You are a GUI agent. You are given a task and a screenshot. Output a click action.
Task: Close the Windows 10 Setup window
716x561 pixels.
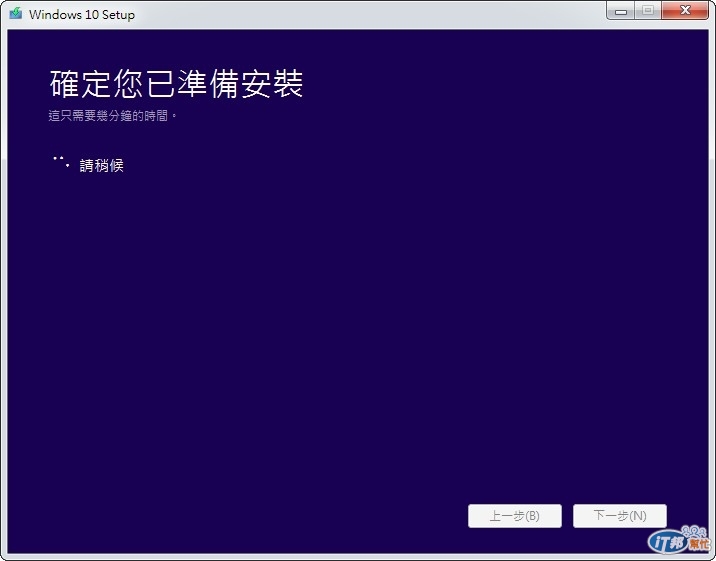click(x=685, y=11)
